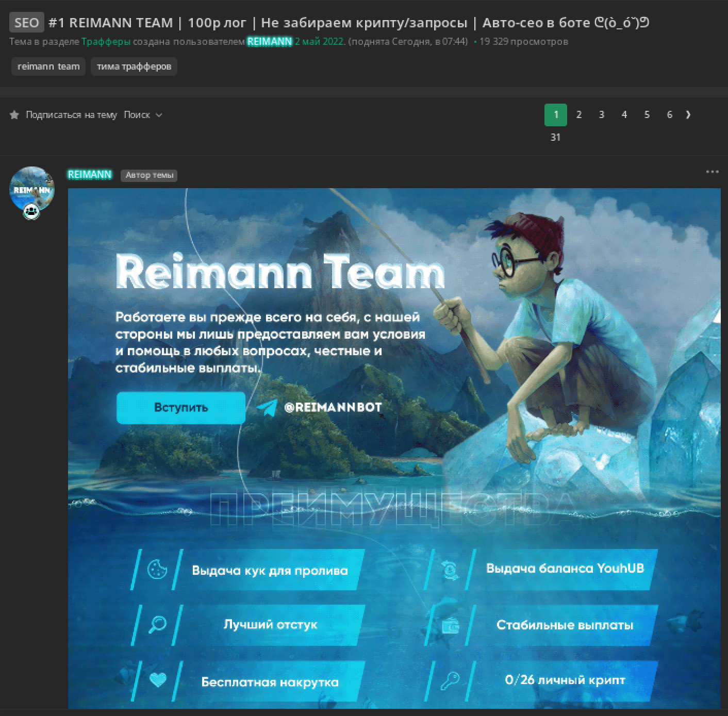Click the Telegram paper-plane icon
Viewport: 728px width, 716px height.
point(267,408)
